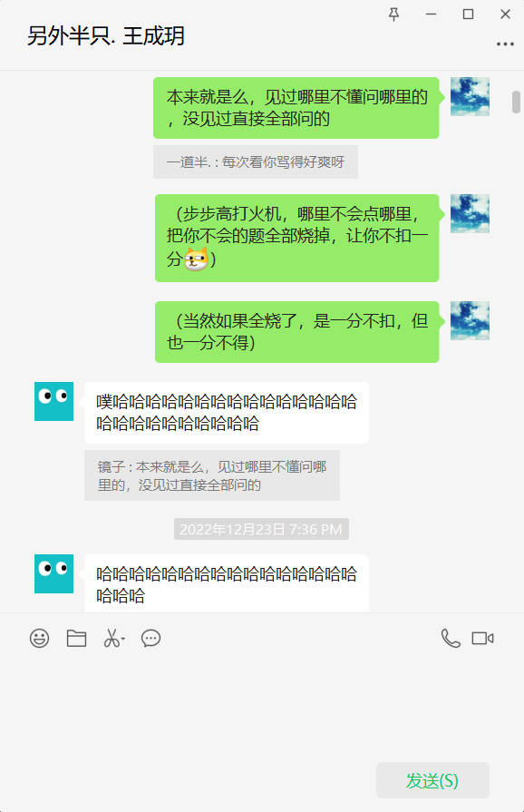Open the send file folder icon
This screenshot has width=524, height=812.
point(76,638)
